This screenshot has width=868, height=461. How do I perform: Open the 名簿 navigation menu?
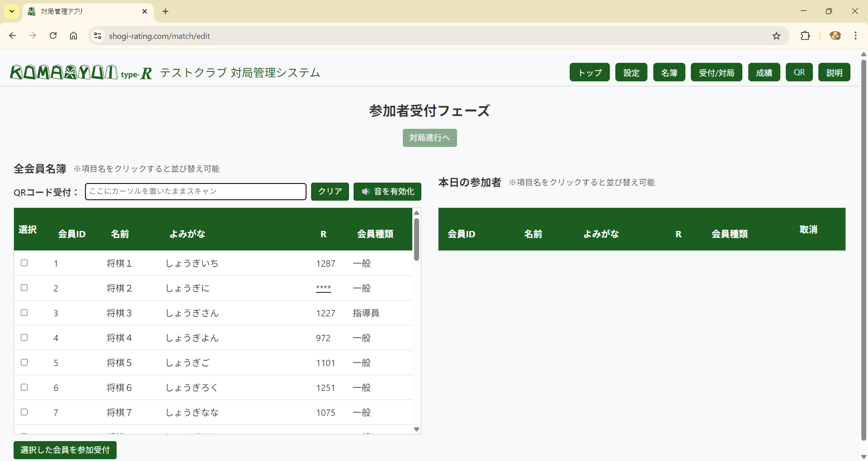669,73
